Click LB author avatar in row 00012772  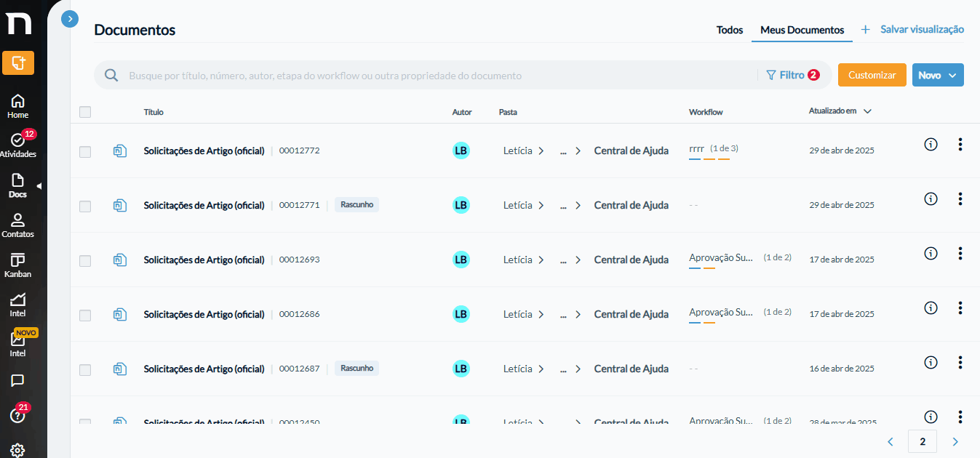(x=461, y=150)
